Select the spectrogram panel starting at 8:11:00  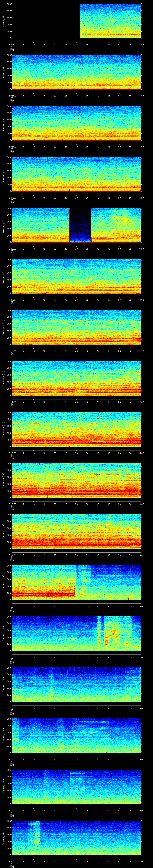(76, 378)
